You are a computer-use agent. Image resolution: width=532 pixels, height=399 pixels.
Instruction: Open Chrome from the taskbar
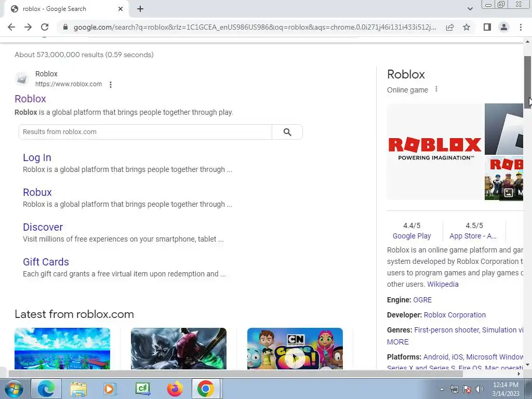(x=206, y=389)
